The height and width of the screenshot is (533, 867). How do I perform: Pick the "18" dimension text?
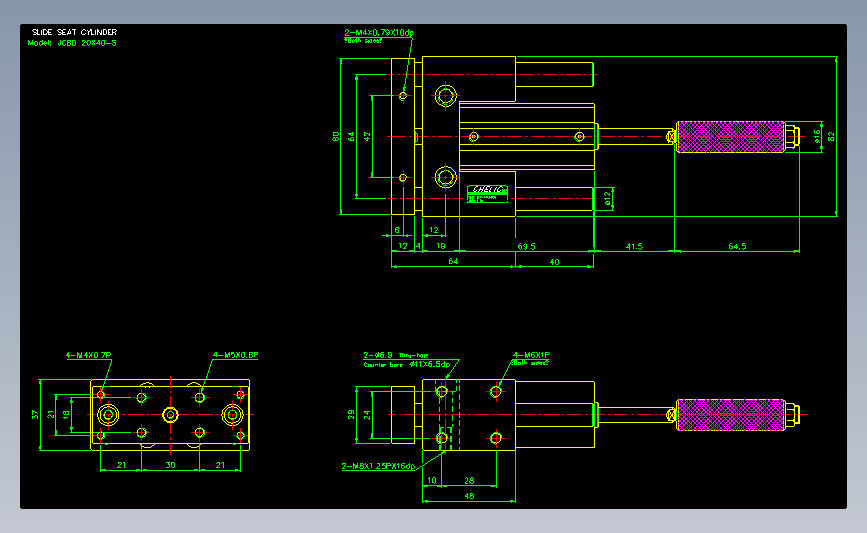(66, 415)
